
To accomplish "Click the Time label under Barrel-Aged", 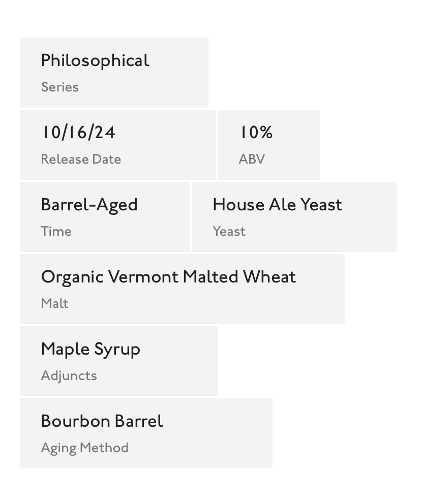I will (x=56, y=232).
